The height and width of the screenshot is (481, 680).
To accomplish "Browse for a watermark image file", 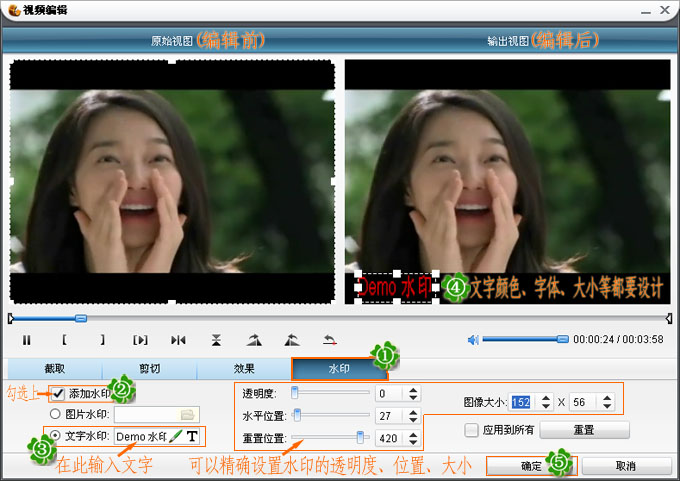I will point(187,414).
